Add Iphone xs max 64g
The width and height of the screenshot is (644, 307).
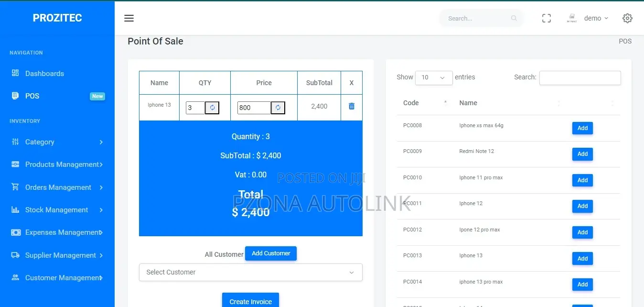click(x=582, y=128)
